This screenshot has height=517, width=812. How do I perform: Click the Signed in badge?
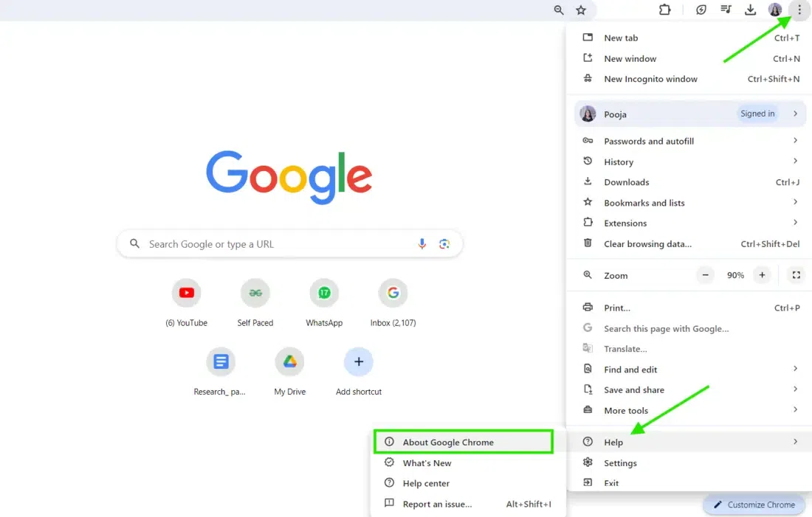tap(757, 114)
